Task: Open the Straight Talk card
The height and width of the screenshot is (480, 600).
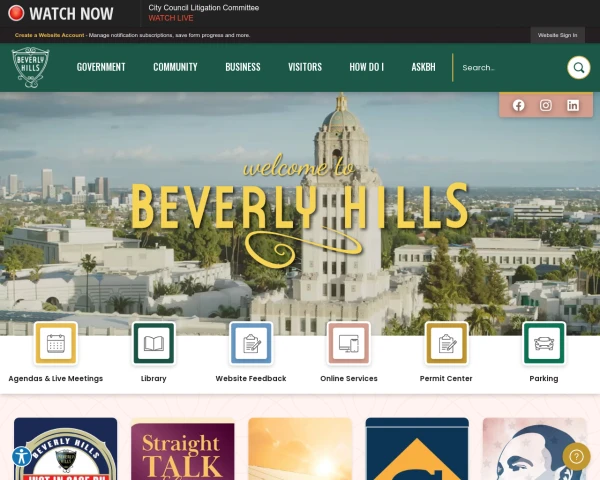Action: [183, 449]
